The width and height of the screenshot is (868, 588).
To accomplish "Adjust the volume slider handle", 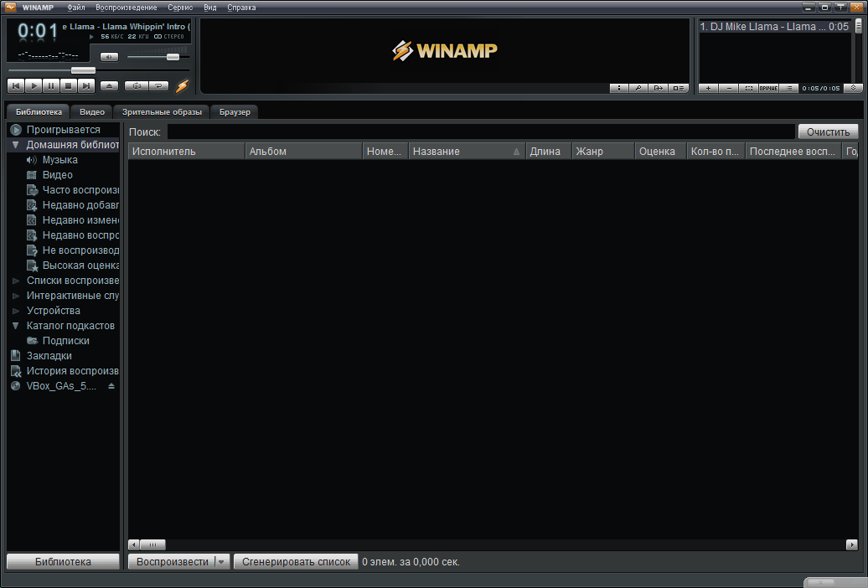I will 173,56.
